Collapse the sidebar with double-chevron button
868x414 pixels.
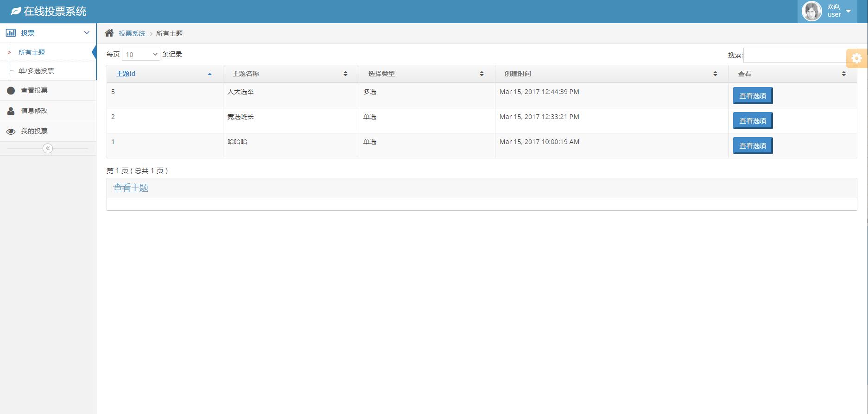tap(48, 148)
